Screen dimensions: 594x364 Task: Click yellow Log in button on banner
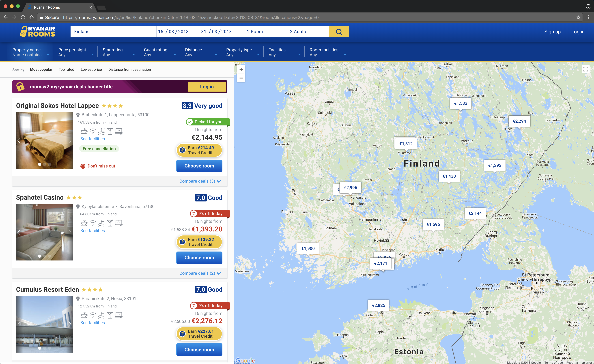[x=207, y=87]
